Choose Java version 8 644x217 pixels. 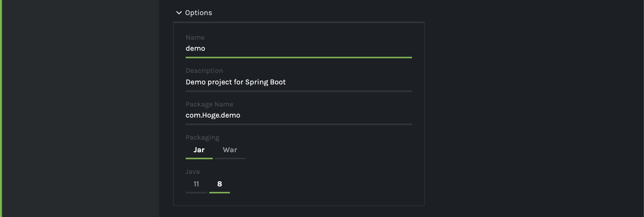click(x=220, y=184)
